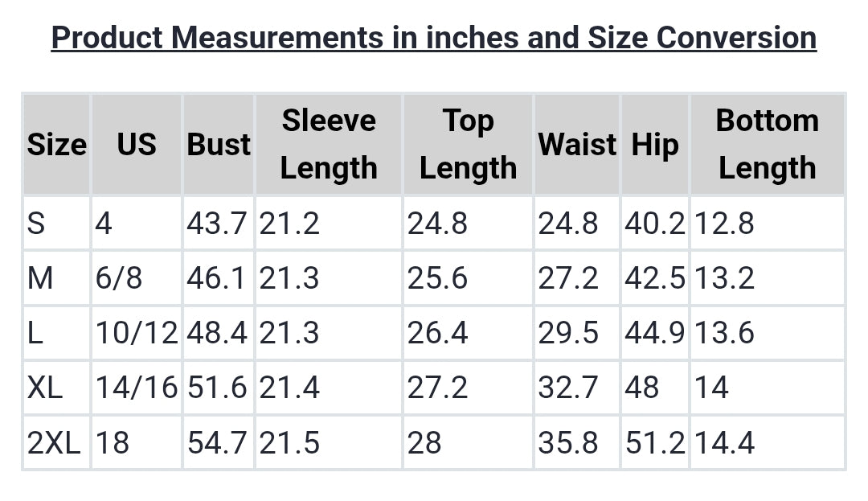
Task: Select the 35.8 waist measurement cell
Action: [x=568, y=442]
